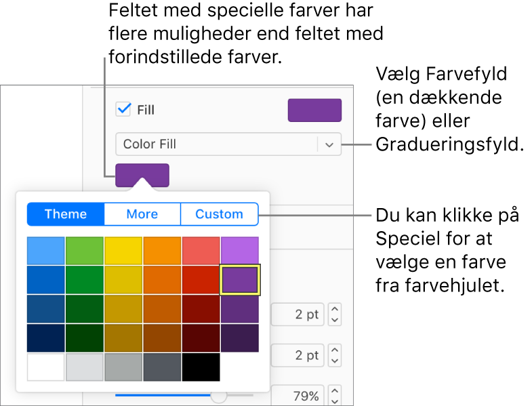Click the lower 2 pt value field
532x406 pixels.
coord(298,355)
